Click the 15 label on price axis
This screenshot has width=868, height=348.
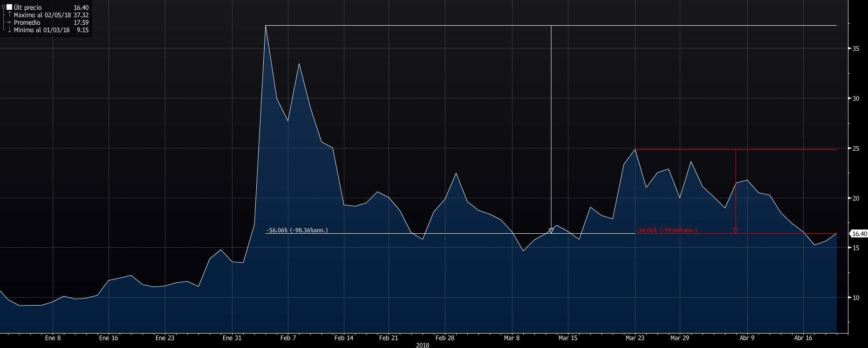click(856, 248)
